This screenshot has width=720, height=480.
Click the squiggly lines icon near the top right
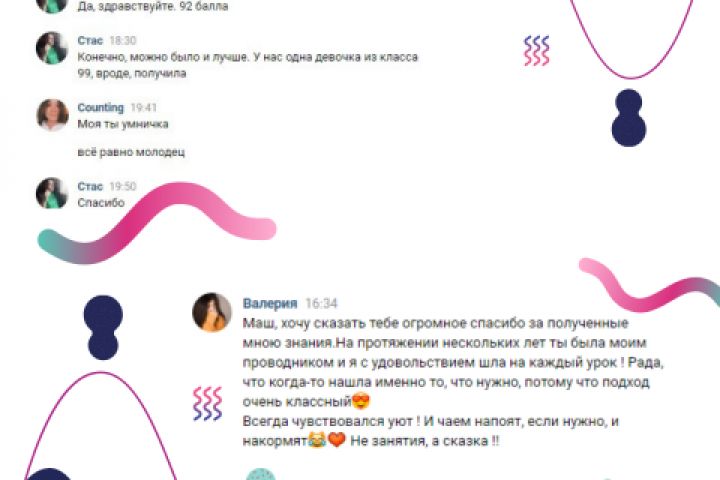pos(537,51)
